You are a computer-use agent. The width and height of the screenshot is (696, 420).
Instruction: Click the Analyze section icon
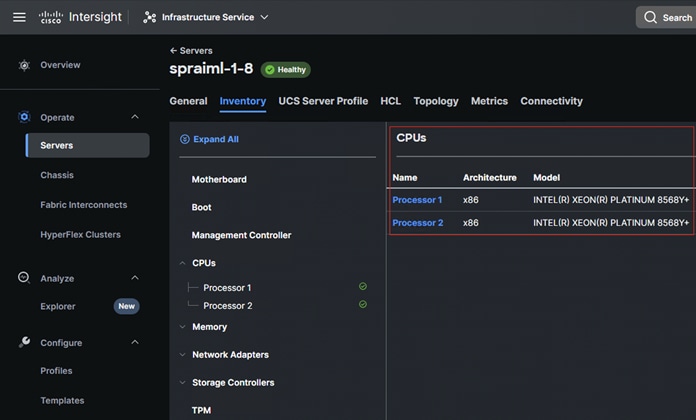(x=24, y=277)
